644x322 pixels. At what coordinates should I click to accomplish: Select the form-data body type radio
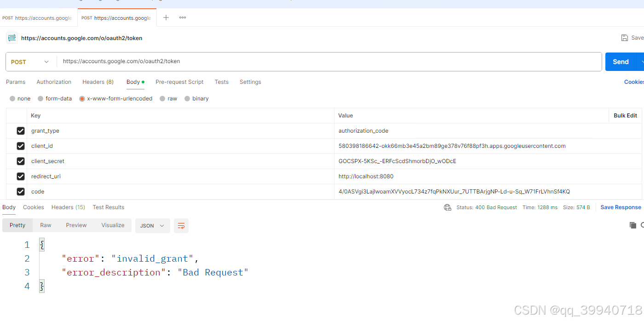[40, 99]
